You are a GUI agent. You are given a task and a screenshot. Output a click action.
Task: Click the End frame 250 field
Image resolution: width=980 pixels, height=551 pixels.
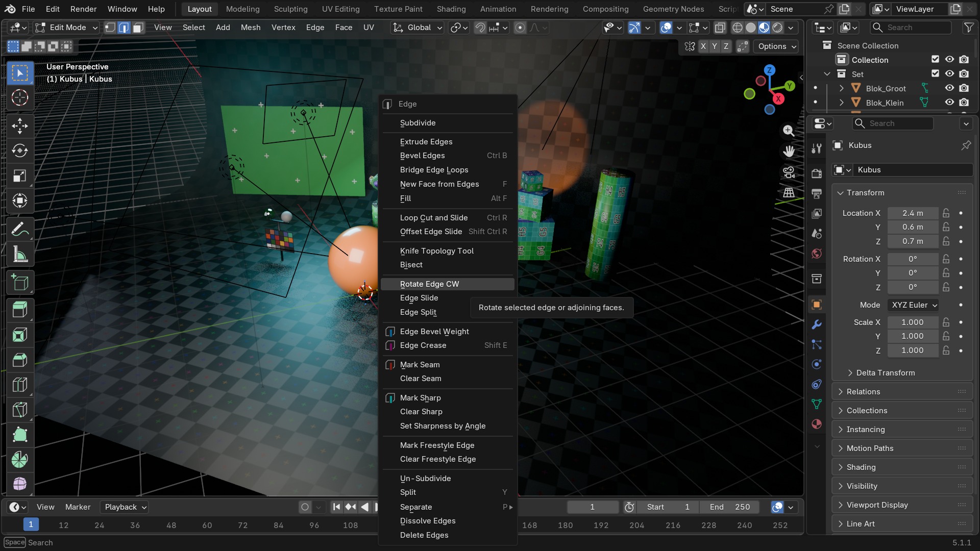click(729, 507)
